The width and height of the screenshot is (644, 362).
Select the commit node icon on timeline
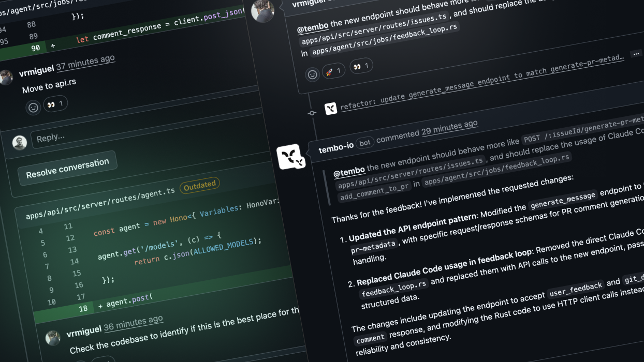[x=312, y=112]
